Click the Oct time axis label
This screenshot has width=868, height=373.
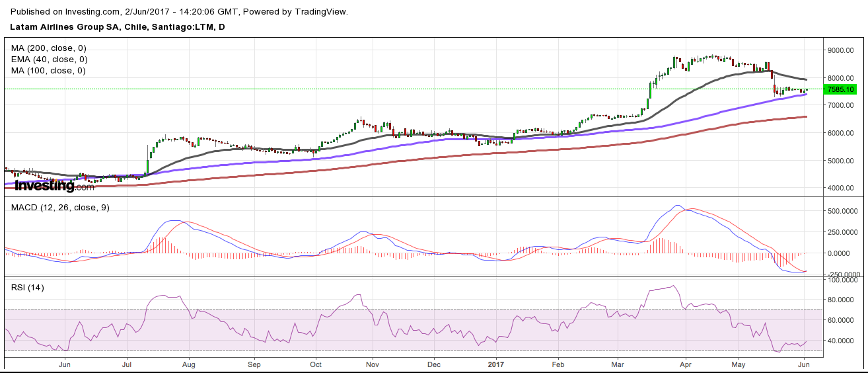coord(316,364)
